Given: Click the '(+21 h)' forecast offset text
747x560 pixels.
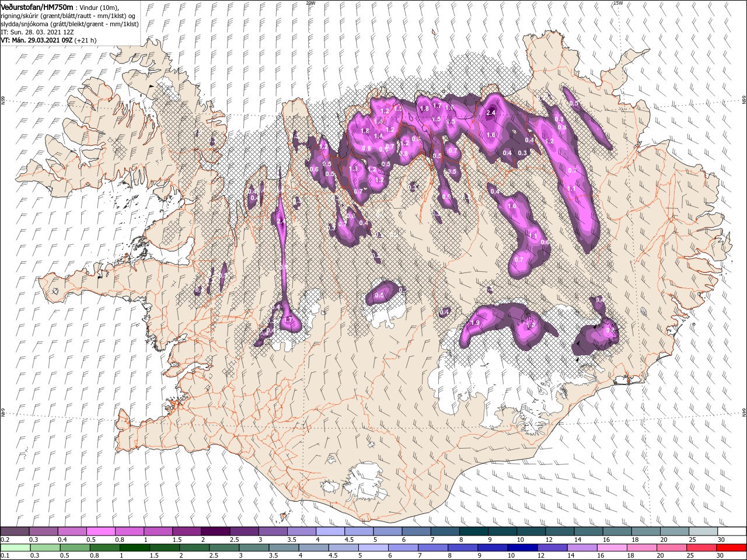Looking at the screenshot, I should click(85, 40).
